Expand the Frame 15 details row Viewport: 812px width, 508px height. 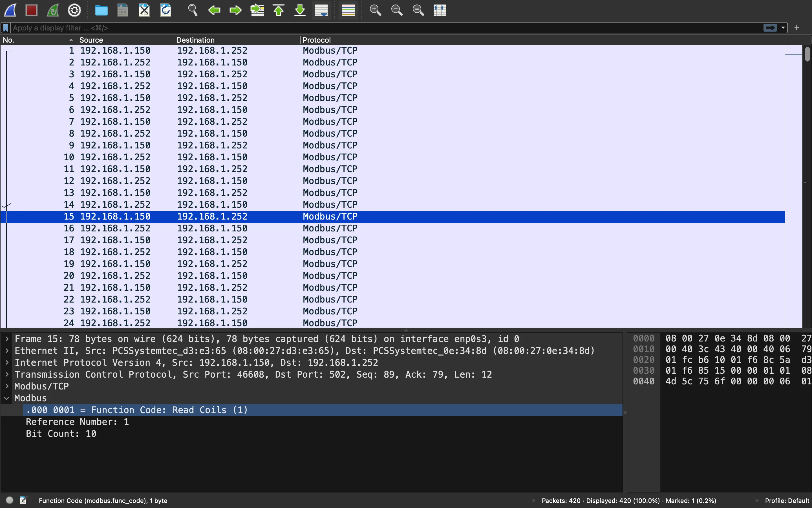pyautogui.click(x=7, y=339)
